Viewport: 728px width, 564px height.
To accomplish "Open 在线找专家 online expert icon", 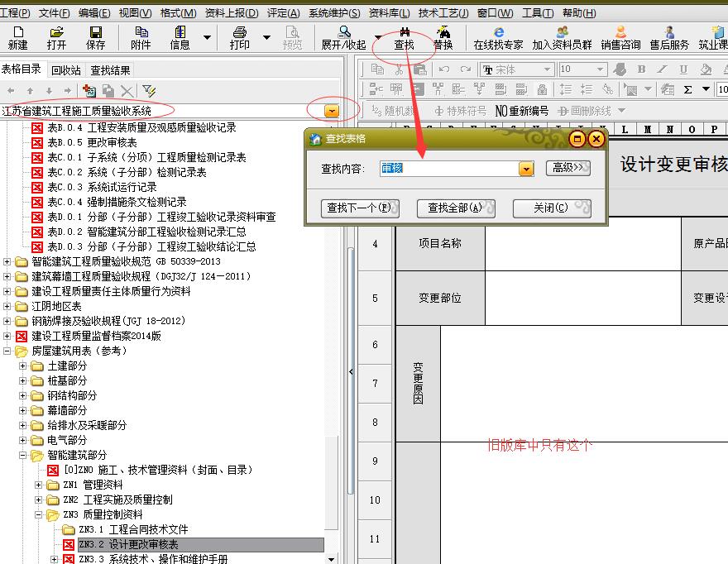I will 498,37.
